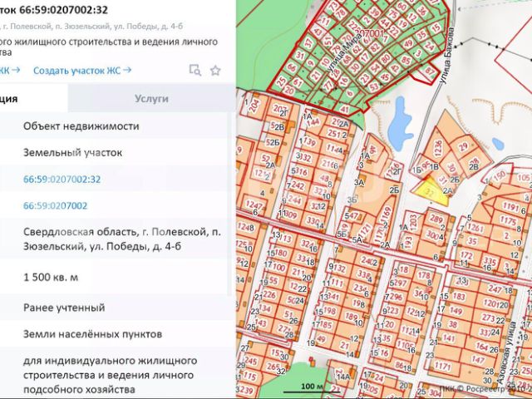Click parcel 87 in the green quarter
This screenshot has width=532, height=399.
[x=429, y=72]
